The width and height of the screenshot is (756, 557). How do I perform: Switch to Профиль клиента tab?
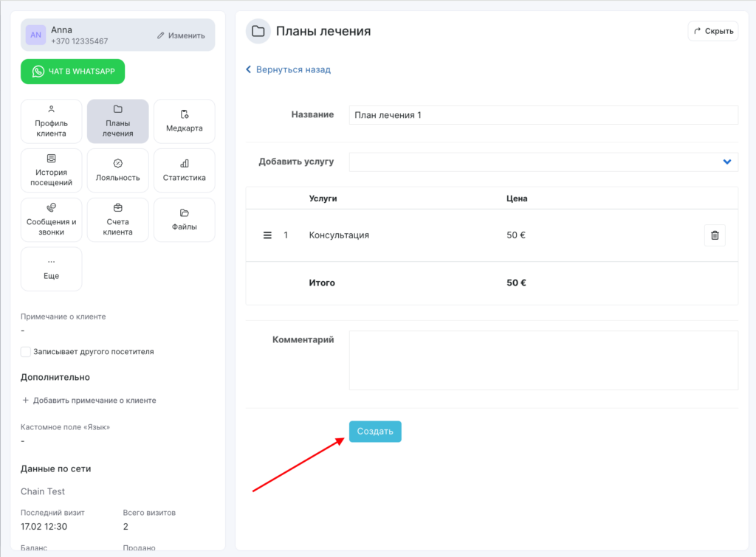coord(51,121)
